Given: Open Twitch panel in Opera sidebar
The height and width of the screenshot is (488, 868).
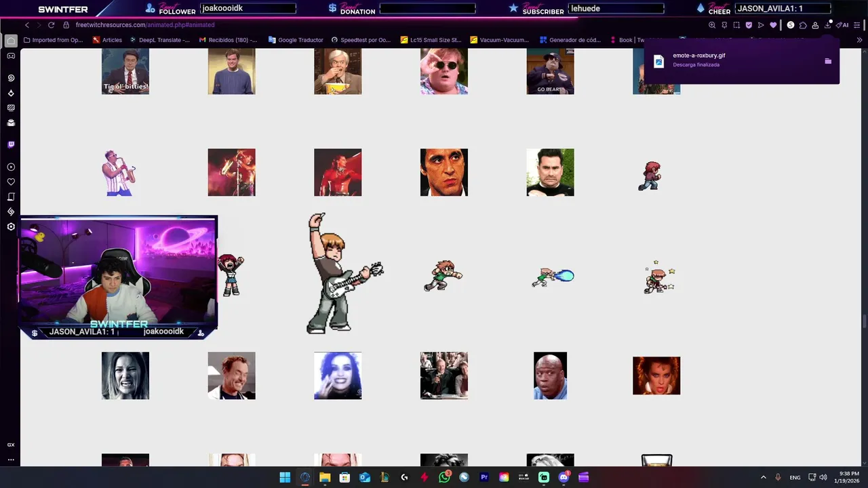Looking at the screenshot, I should coord(11,144).
